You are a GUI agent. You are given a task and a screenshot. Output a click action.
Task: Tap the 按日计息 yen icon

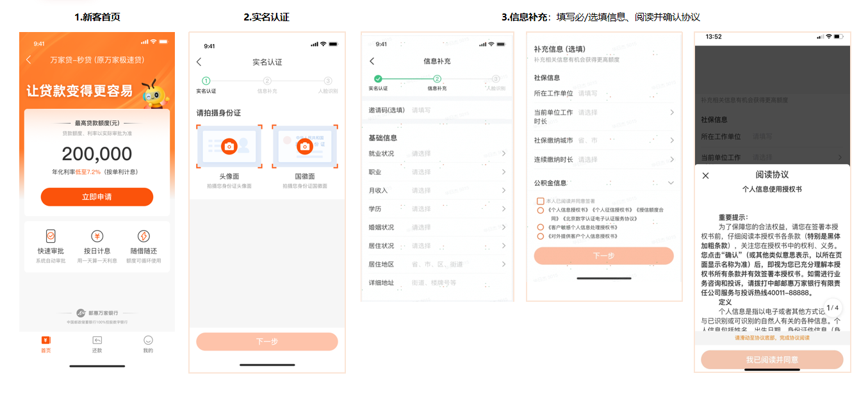[x=97, y=236]
